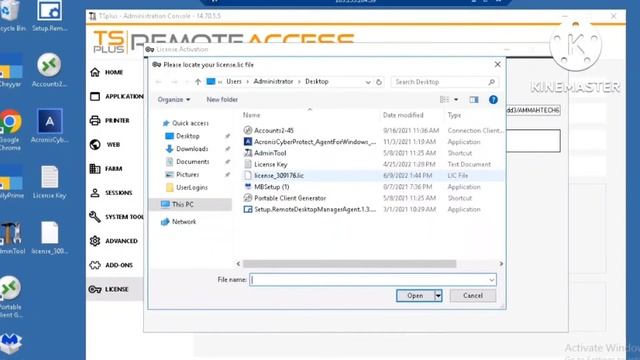Click the Search Desktop field
Screen dimensions: 640x360
point(444,82)
